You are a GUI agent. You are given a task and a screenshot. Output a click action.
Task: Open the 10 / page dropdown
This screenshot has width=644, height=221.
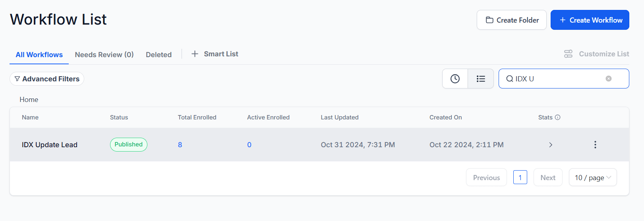(592, 178)
